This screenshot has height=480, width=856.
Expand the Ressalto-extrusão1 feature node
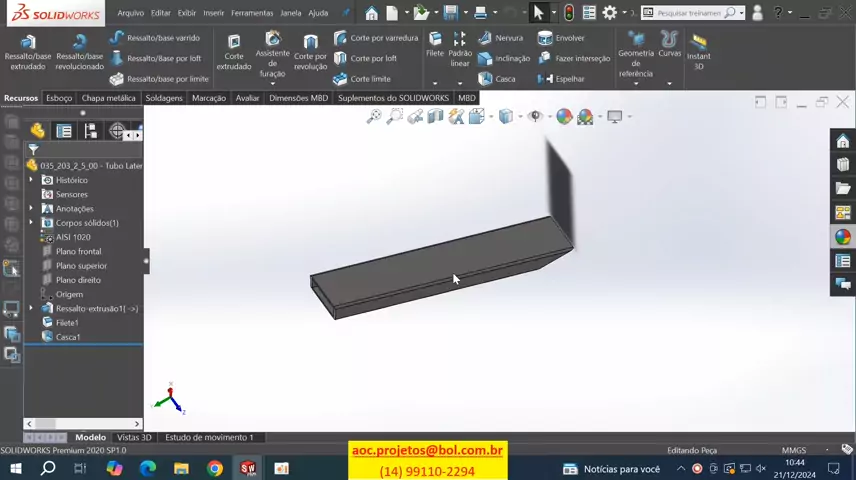(31, 309)
